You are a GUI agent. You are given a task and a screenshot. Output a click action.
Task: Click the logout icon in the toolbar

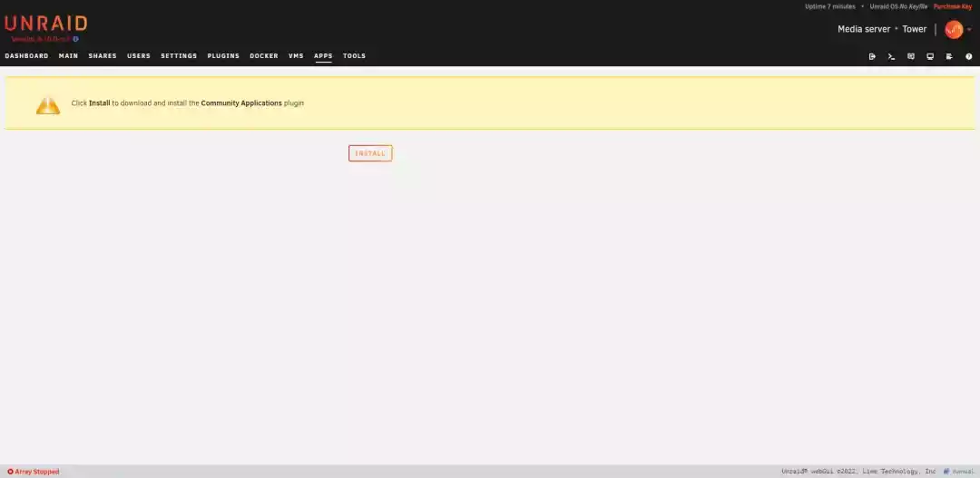tap(872, 56)
